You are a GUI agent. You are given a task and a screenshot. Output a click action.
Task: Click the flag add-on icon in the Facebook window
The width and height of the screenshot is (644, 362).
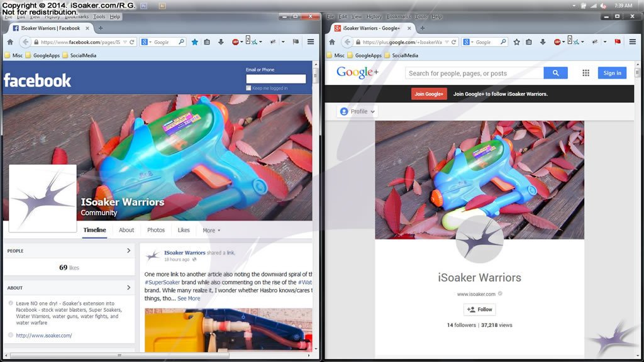(x=296, y=42)
